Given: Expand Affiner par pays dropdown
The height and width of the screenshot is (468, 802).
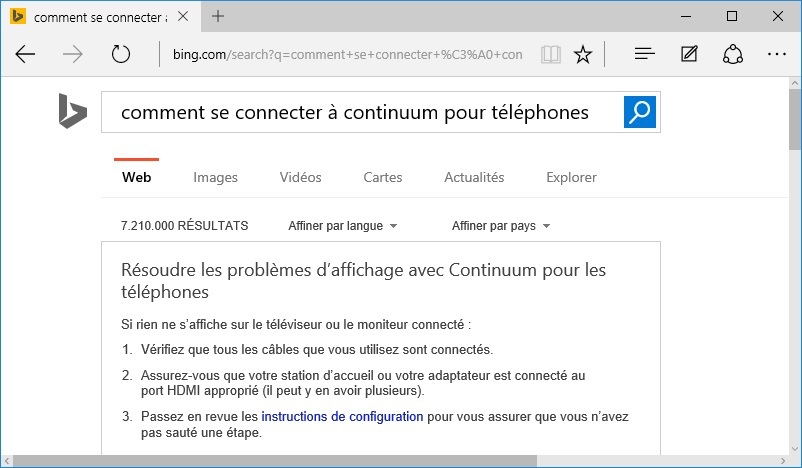Looking at the screenshot, I should click(x=501, y=226).
